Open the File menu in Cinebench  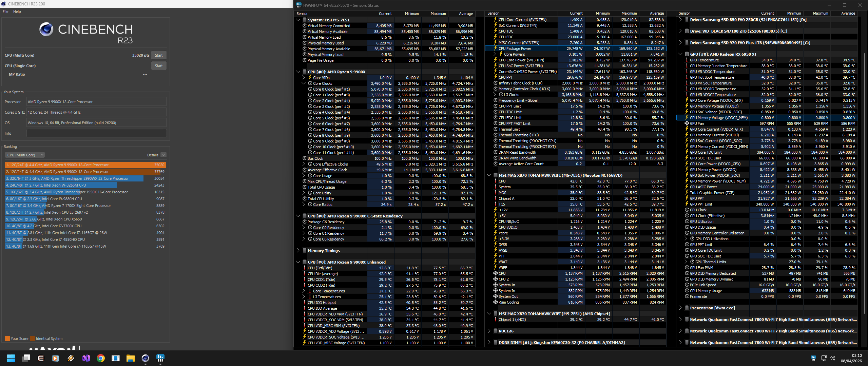(x=5, y=12)
